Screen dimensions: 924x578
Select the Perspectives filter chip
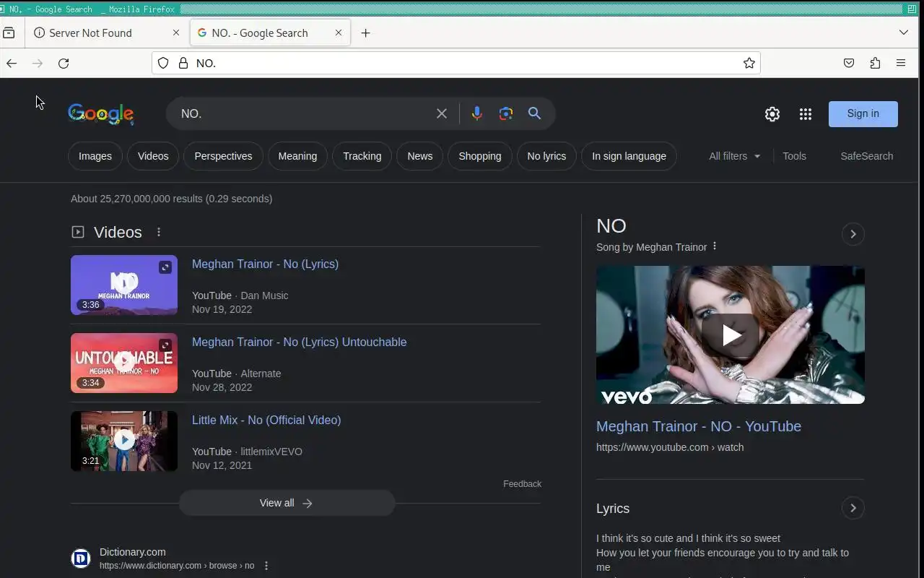(x=223, y=156)
